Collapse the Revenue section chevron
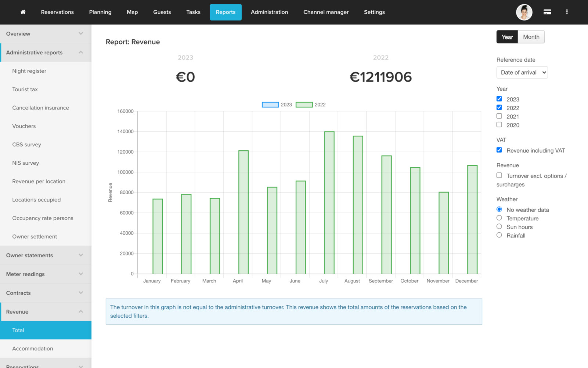This screenshot has height=368, width=588. point(80,312)
